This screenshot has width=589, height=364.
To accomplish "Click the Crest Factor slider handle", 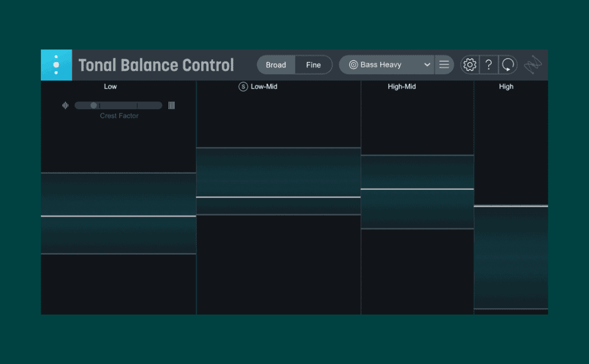I will 94,106.
